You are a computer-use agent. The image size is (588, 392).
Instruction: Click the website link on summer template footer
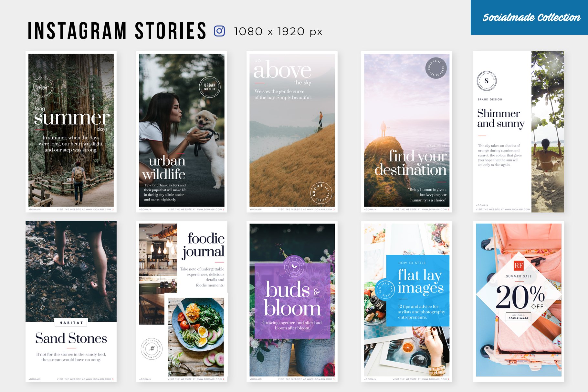tap(85, 210)
